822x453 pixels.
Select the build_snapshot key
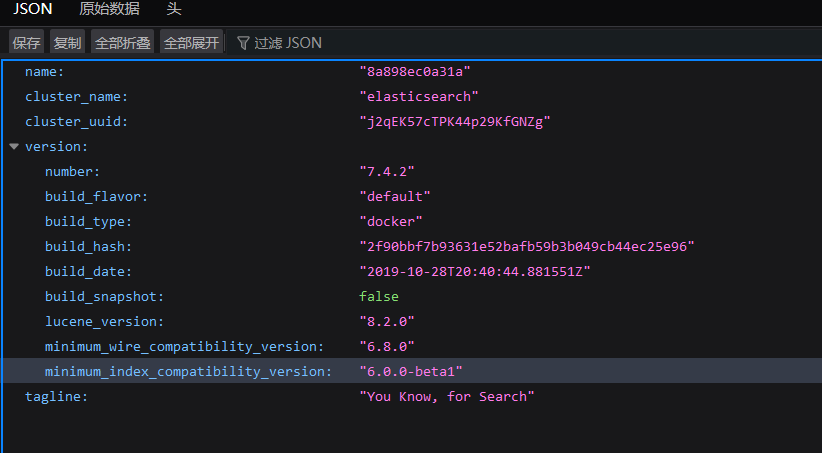coord(104,297)
